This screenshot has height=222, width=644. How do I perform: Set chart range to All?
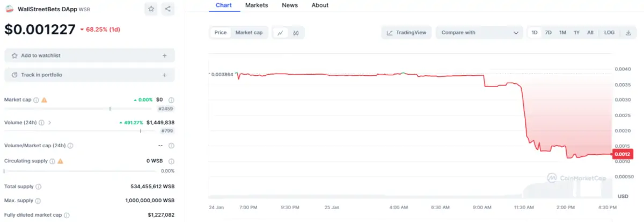click(x=590, y=33)
